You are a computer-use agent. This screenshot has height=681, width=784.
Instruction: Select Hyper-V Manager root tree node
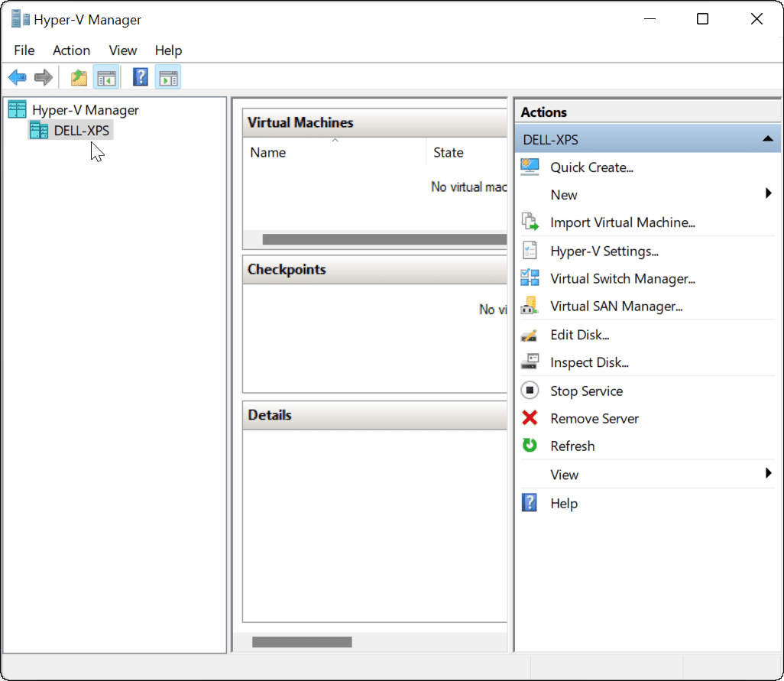point(85,110)
